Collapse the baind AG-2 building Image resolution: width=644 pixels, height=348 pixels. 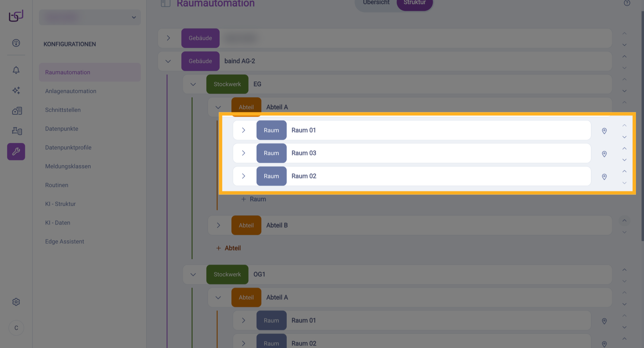point(168,61)
